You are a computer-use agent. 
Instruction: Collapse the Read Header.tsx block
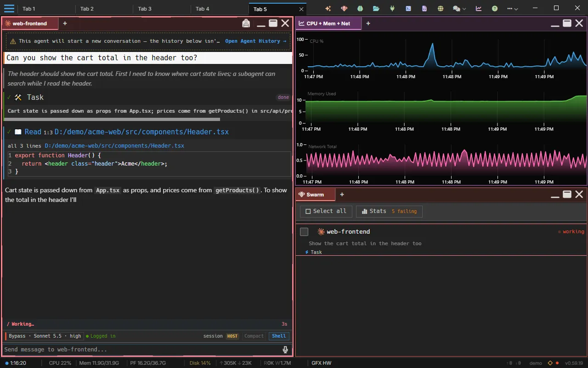(147, 132)
